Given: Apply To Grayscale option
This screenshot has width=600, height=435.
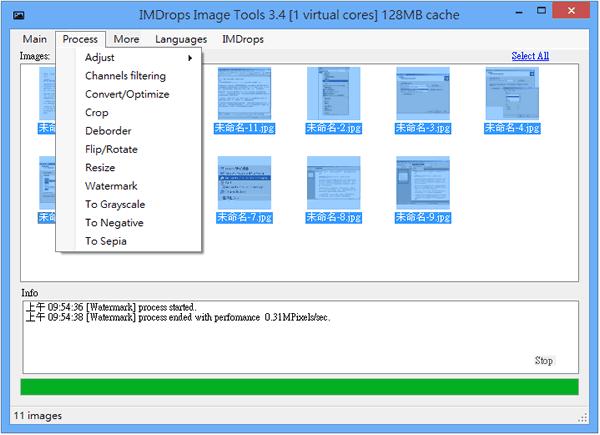Looking at the screenshot, I should coord(129,204).
